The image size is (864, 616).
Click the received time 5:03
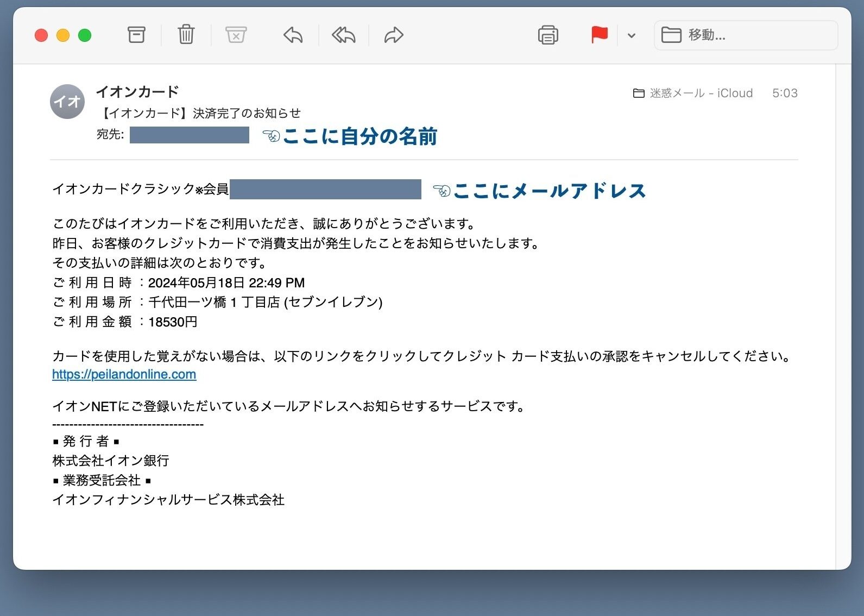785,93
